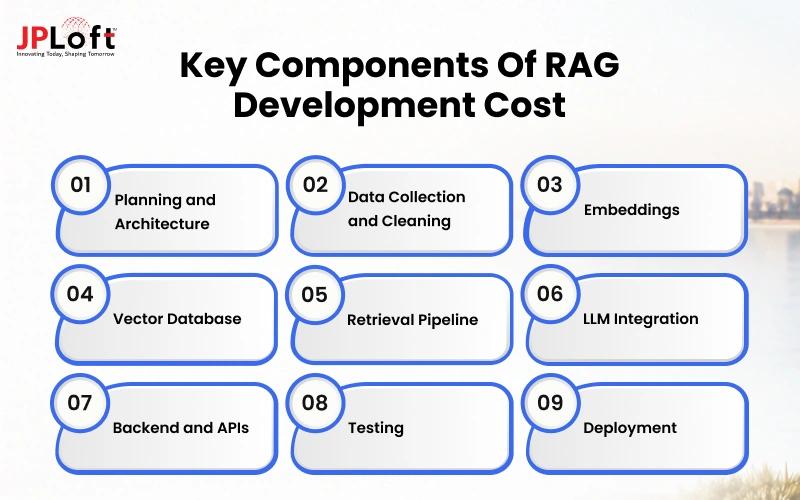The height and width of the screenshot is (500, 800).
Task: Click the 04 number circle
Action: click(x=80, y=294)
